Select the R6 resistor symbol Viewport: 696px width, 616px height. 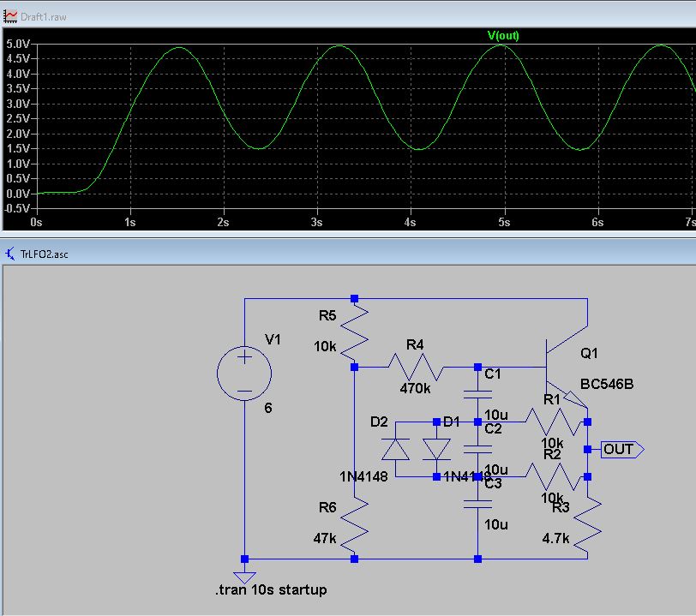tap(354, 518)
